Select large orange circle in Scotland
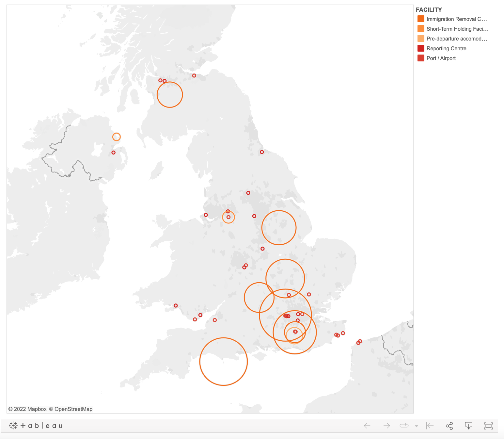Viewport: 504px width, 439px height. (170, 95)
